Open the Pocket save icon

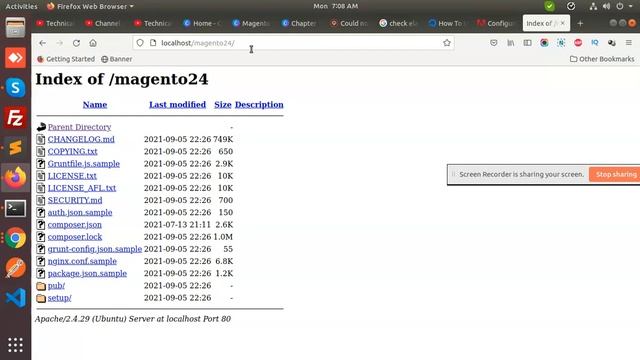pyautogui.click(x=494, y=42)
